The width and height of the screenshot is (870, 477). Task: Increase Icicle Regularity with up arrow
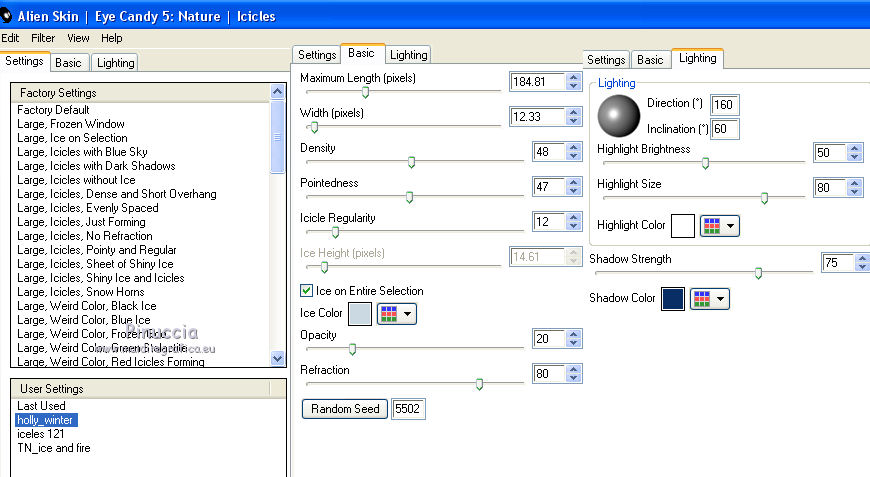point(574,217)
